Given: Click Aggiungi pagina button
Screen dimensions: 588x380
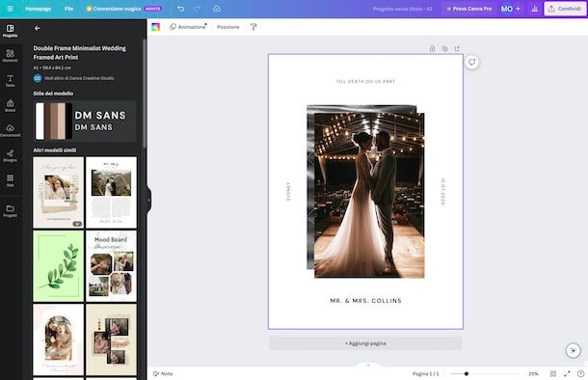Looking at the screenshot, I should (x=365, y=343).
